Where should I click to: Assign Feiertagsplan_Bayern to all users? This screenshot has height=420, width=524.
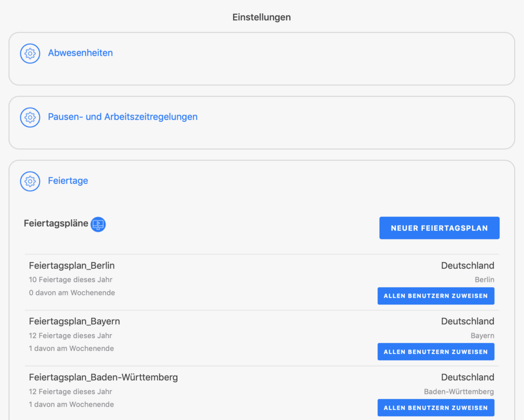tap(436, 352)
